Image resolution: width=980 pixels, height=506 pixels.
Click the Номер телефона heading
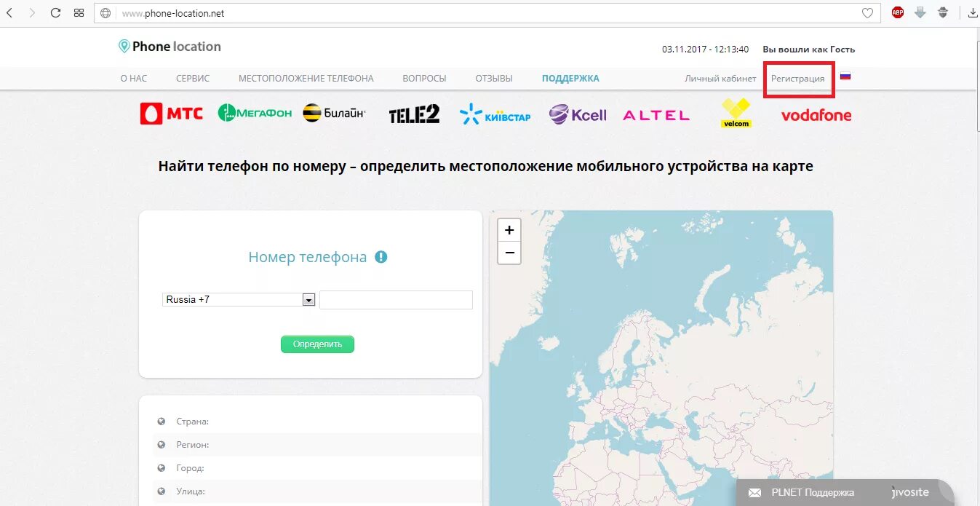pyautogui.click(x=308, y=257)
